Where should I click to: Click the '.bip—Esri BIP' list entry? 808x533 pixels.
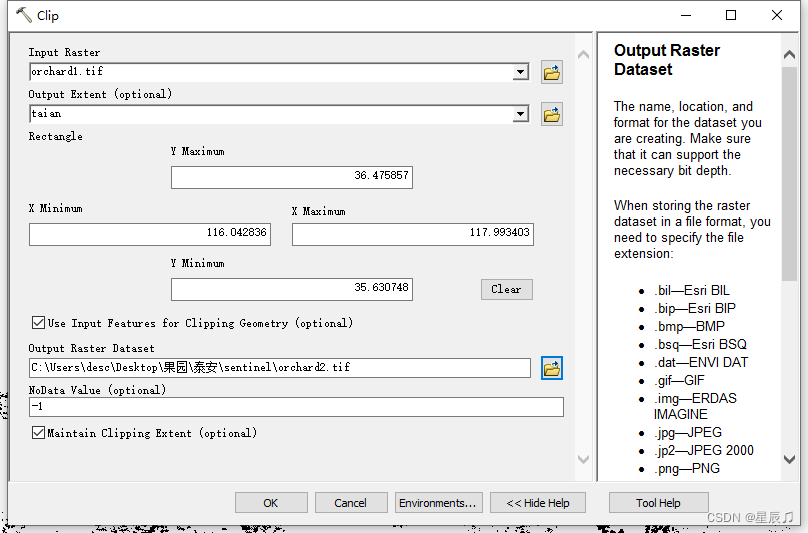click(x=695, y=309)
